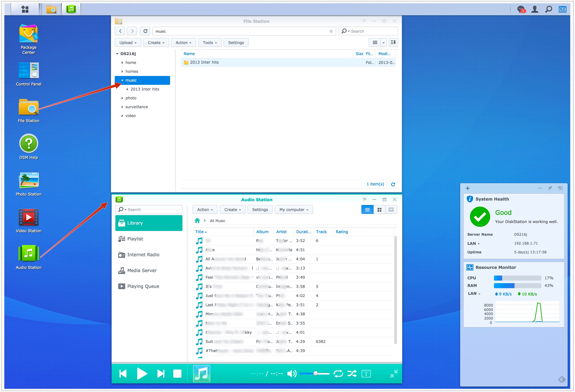Play the current song

click(x=142, y=373)
